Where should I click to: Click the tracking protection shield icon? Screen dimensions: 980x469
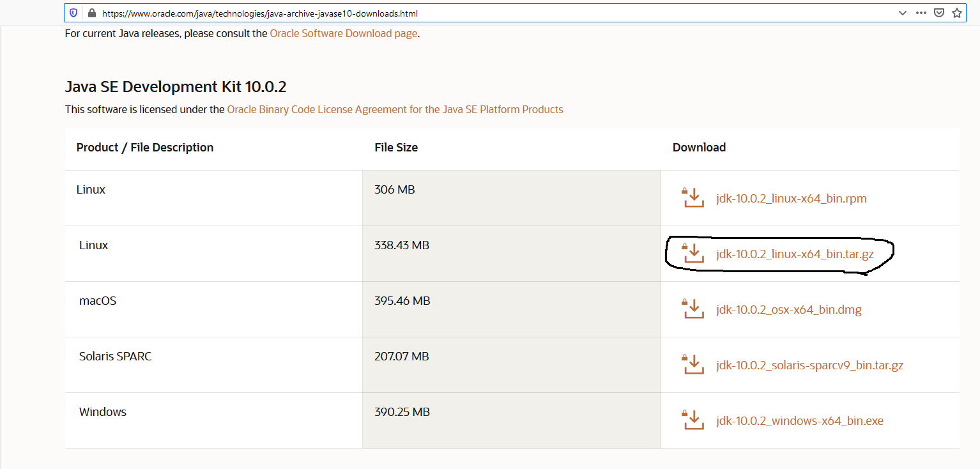(x=74, y=13)
